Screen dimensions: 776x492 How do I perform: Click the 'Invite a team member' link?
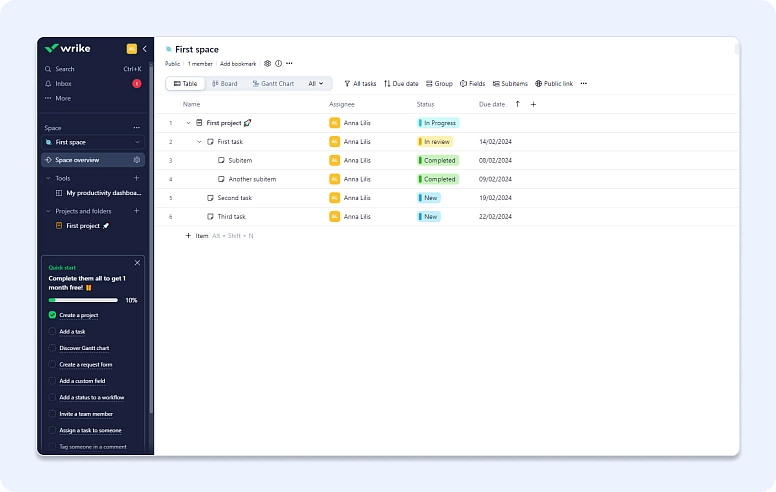click(x=85, y=414)
